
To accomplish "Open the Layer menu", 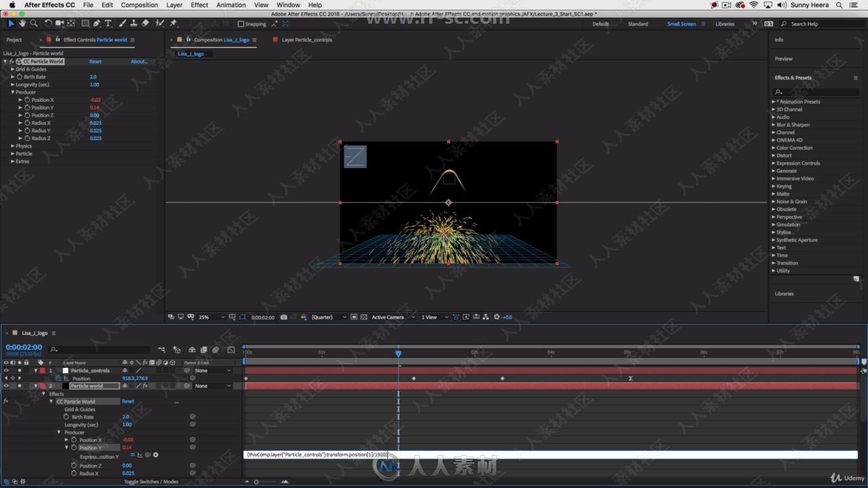I will pyautogui.click(x=174, y=5).
